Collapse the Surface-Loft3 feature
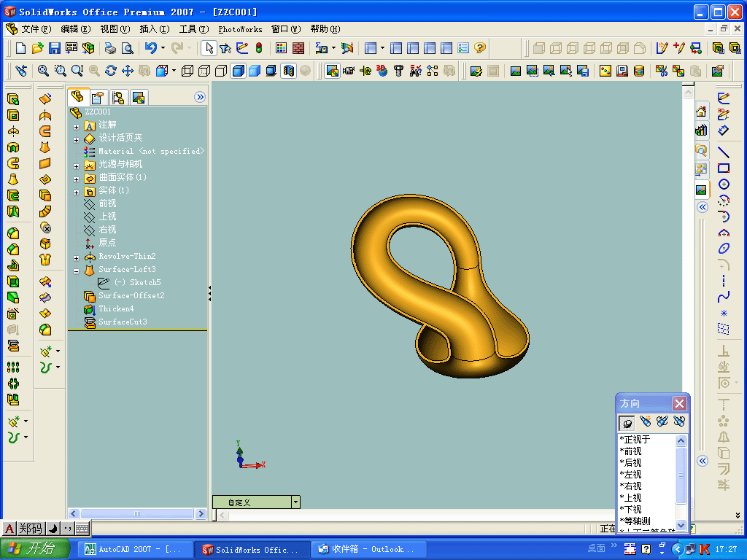 [76, 271]
